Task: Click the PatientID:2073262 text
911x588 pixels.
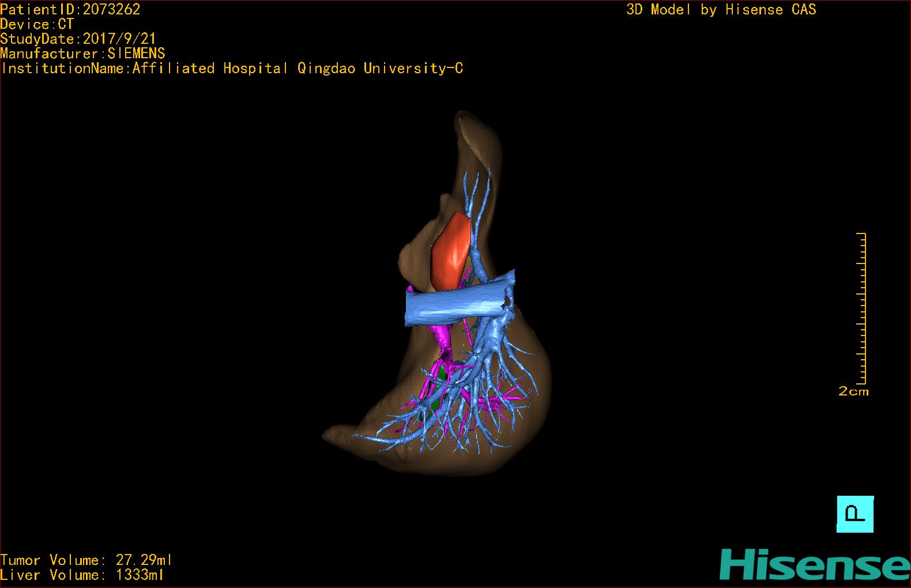Action: pos(70,9)
